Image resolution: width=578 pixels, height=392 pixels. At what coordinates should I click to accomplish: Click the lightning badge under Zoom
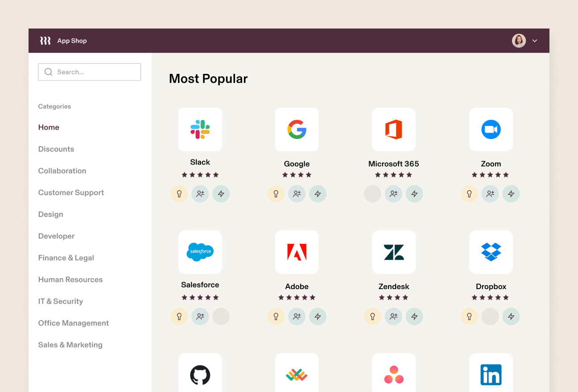(x=511, y=194)
